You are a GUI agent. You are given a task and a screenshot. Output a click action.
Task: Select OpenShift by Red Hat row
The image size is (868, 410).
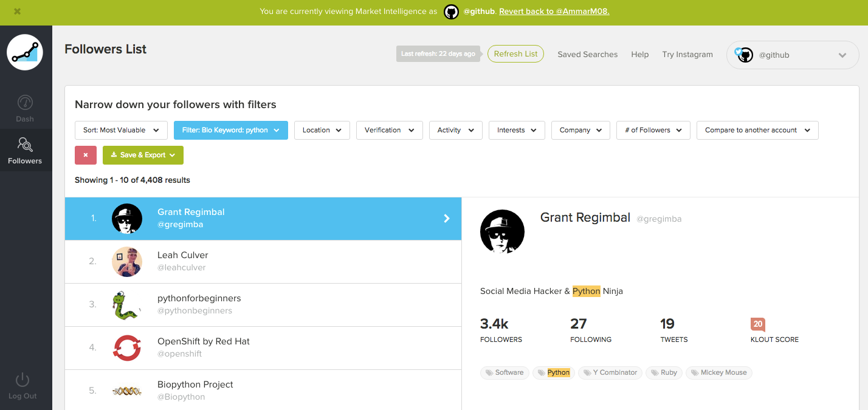point(263,347)
